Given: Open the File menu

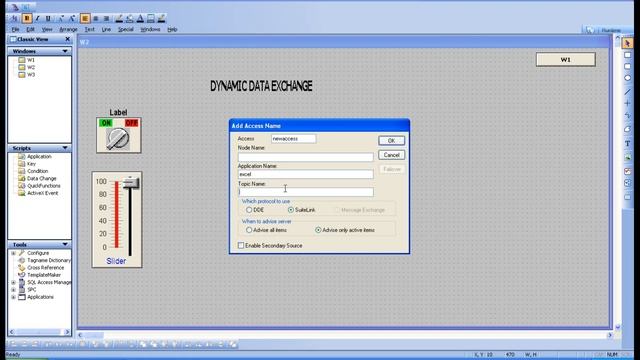Looking at the screenshot, I should [15, 29].
